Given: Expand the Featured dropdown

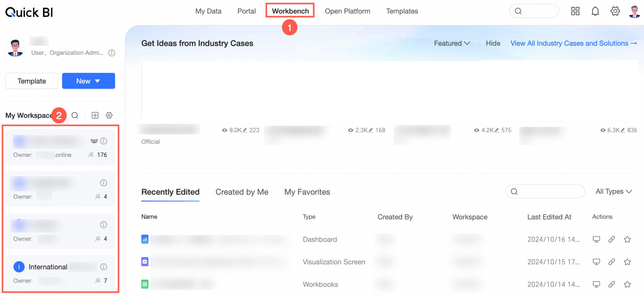Looking at the screenshot, I should tap(452, 43).
